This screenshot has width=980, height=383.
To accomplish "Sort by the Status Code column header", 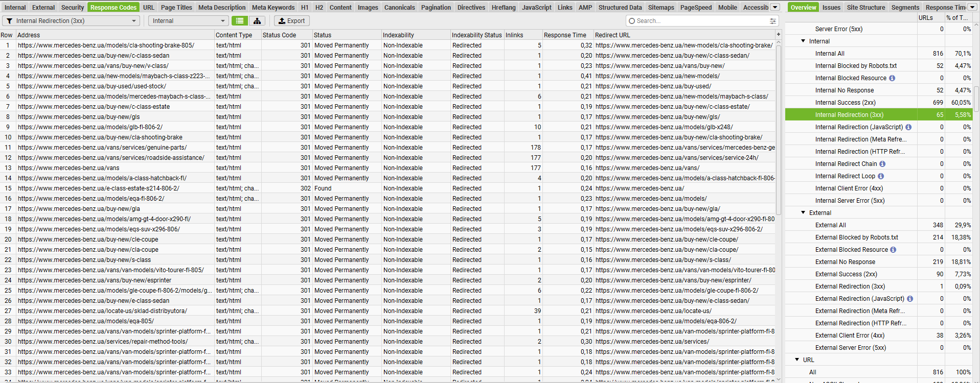I will [286, 35].
